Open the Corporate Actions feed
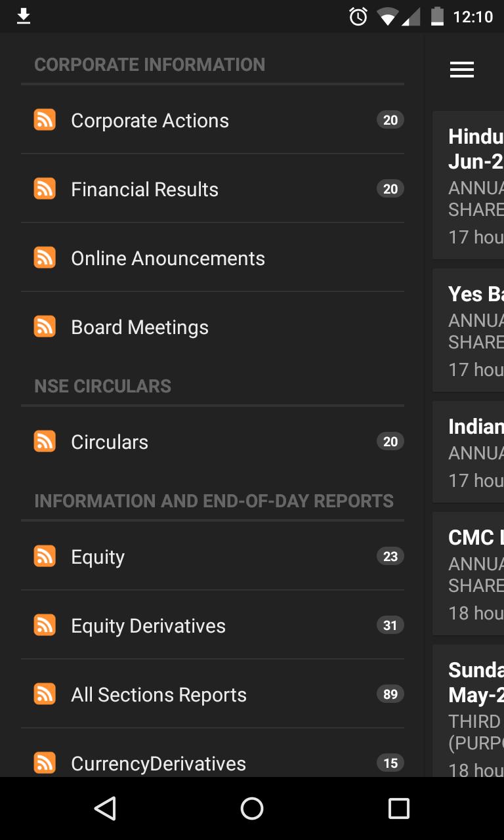Image resolution: width=504 pixels, height=840 pixels. (150, 121)
